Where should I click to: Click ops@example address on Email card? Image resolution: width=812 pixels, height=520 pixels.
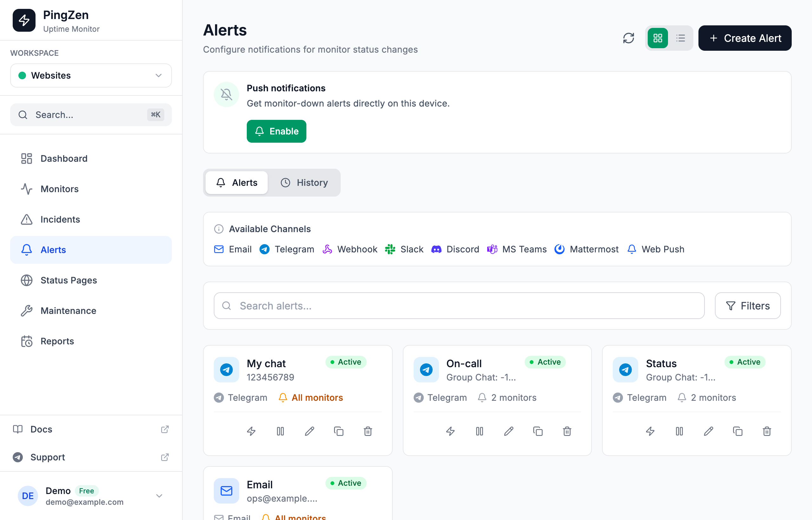coord(282,498)
